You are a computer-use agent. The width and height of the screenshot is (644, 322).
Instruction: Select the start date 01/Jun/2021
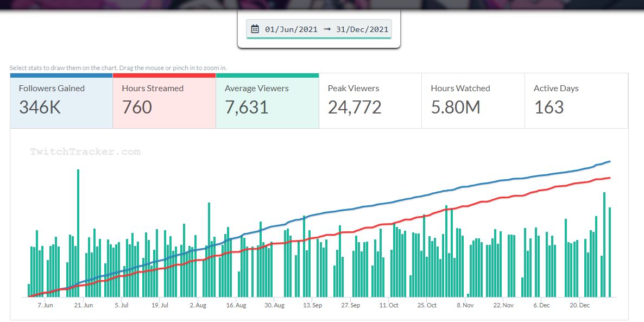point(291,29)
